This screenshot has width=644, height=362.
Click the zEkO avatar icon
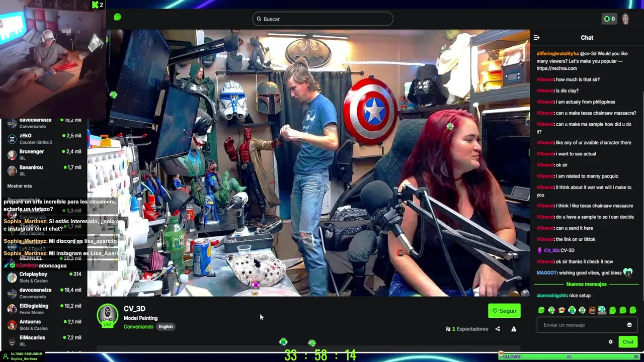click(12, 139)
